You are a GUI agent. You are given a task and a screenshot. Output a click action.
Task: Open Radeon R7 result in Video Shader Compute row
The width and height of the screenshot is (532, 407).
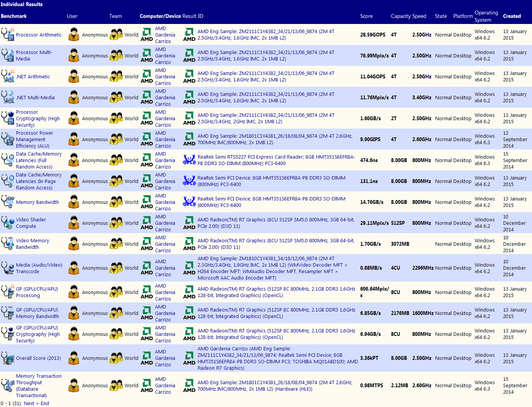click(x=276, y=223)
